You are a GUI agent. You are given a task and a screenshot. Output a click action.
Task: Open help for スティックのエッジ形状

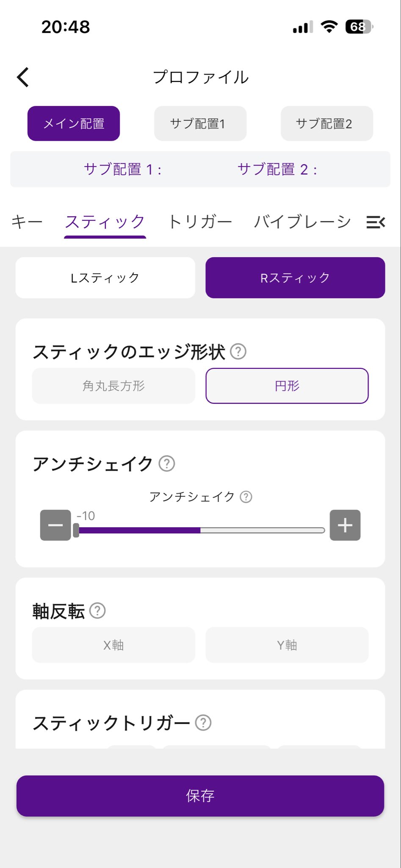point(238,351)
